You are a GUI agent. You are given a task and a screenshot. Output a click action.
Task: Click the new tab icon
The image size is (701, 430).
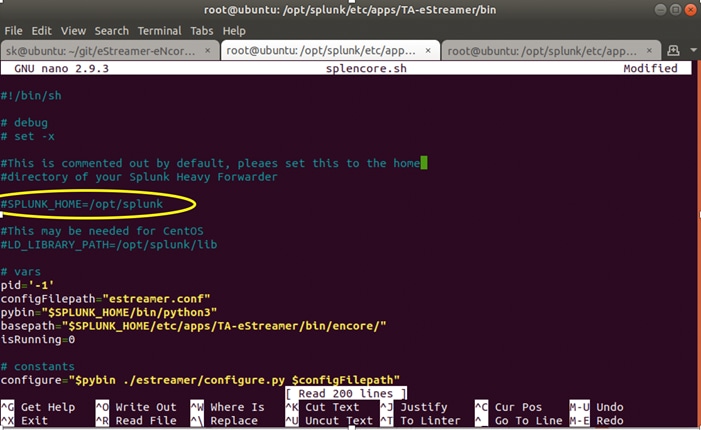pyautogui.click(x=673, y=51)
